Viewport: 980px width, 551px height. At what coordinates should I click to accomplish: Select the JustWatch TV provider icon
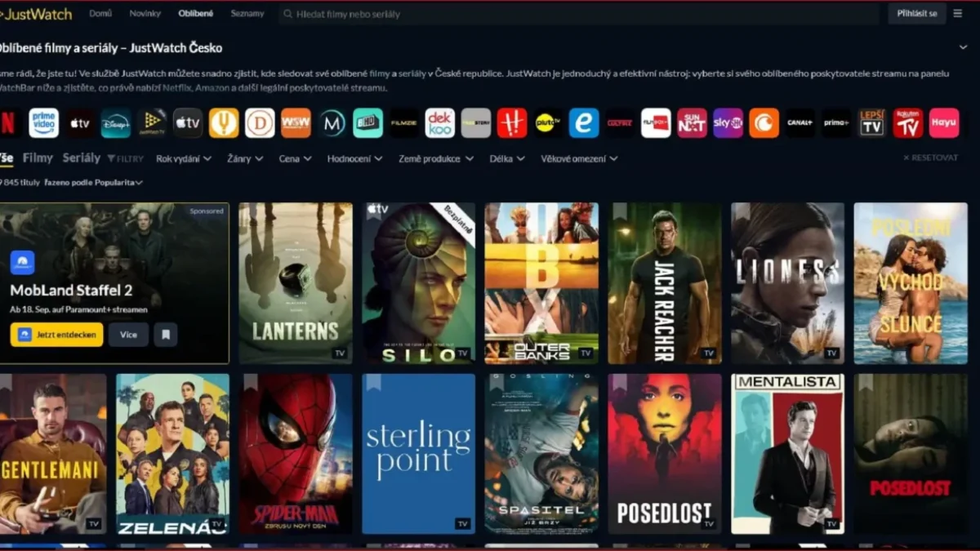point(152,123)
